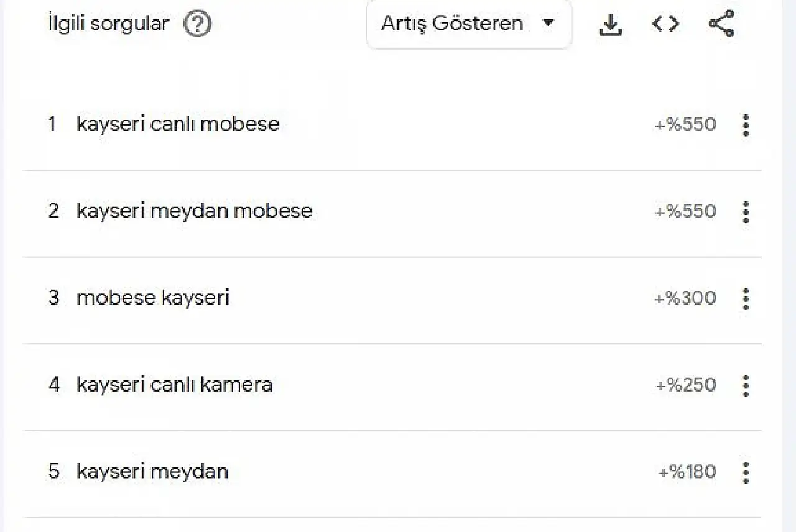This screenshot has height=532, width=796.
Task: Click the +%250 increase value
Action: [x=685, y=385]
